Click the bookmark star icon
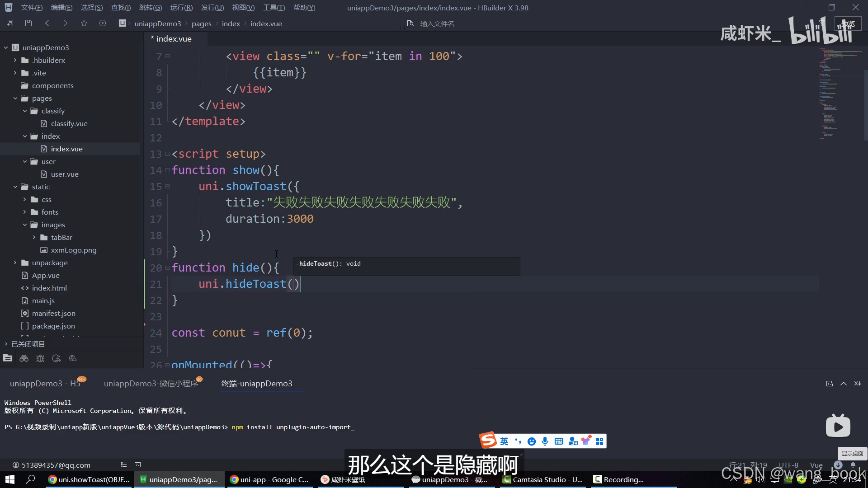 (x=84, y=23)
